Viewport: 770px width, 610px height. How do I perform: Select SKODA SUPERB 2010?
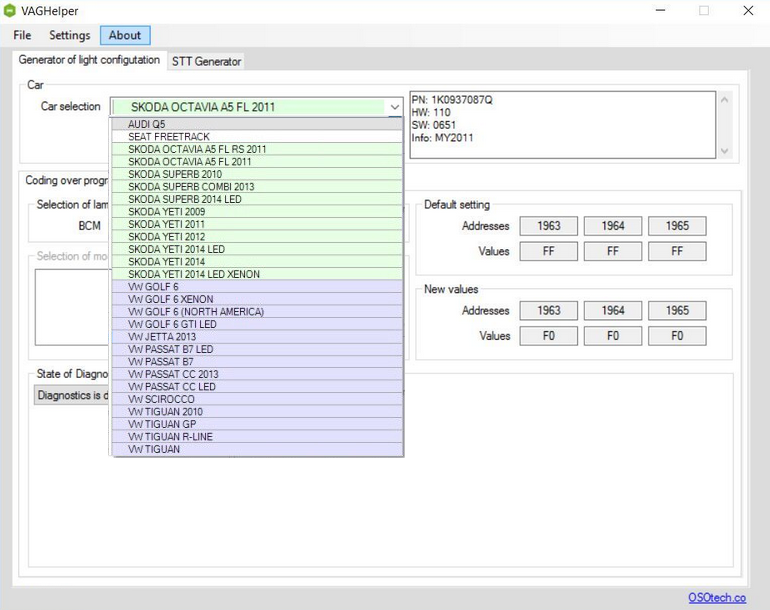257,174
